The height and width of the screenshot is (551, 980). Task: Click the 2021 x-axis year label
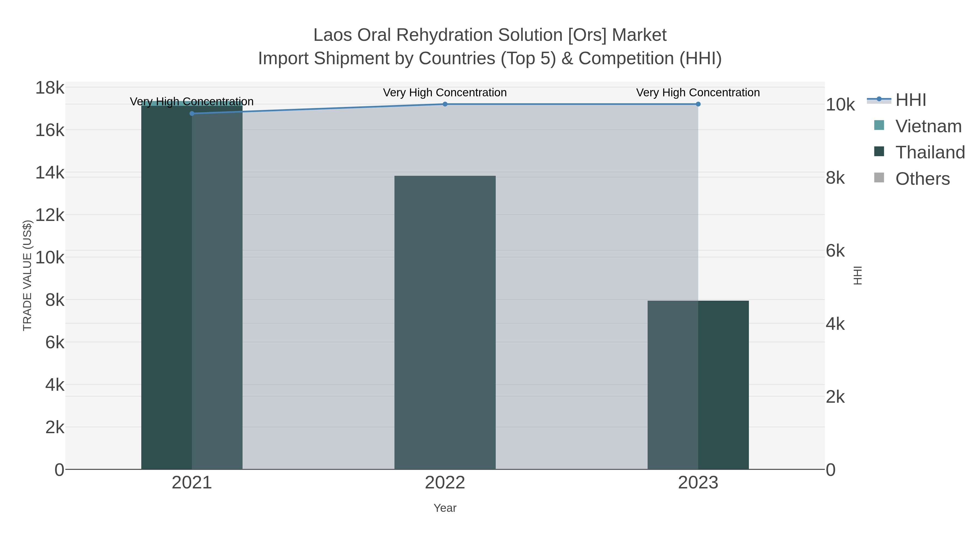pyautogui.click(x=192, y=483)
